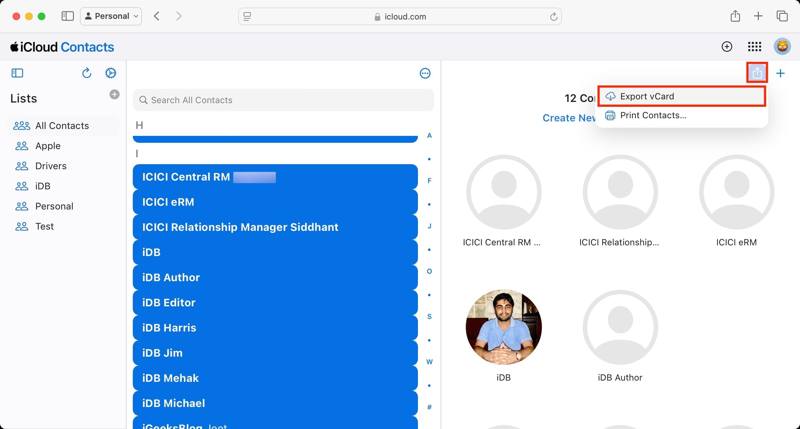Jump to # in the index
This screenshot has width=800, height=429.
pyautogui.click(x=429, y=407)
